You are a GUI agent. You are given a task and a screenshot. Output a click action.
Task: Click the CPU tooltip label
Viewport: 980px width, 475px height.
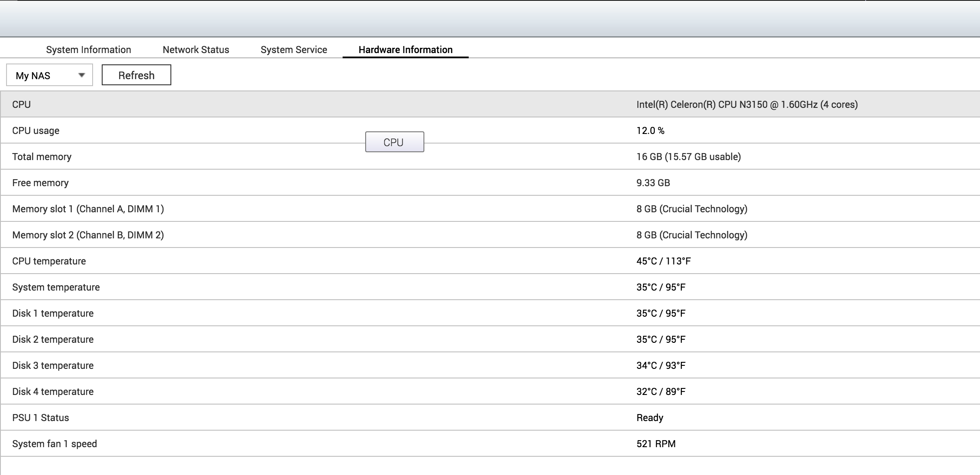tap(394, 142)
